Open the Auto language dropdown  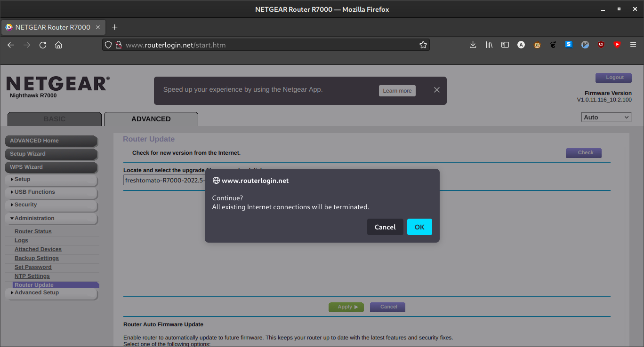click(x=606, y=118)
